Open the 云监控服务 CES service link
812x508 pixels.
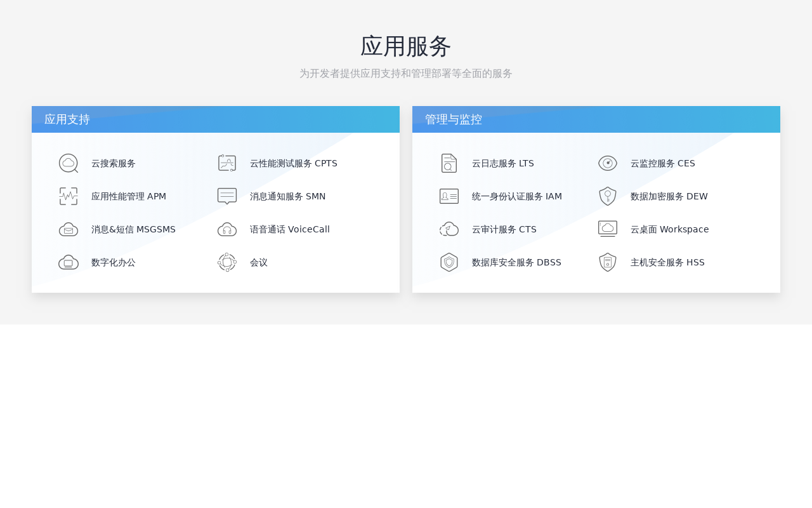[662, 163]
